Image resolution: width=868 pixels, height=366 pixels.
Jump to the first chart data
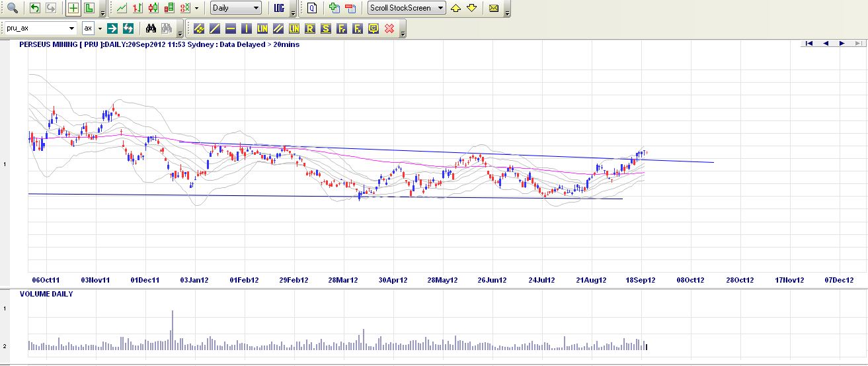809,43
